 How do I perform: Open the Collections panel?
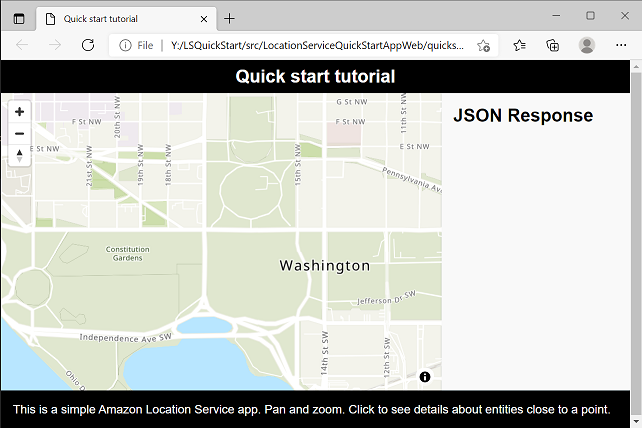tap(553, 45)
